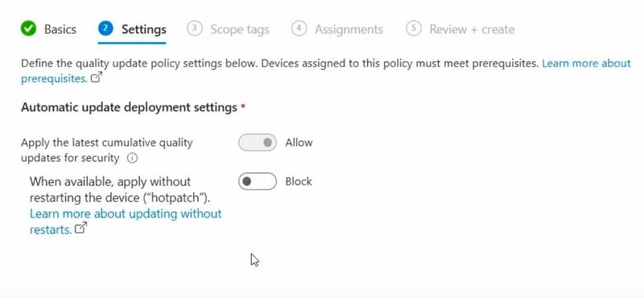Select the Settings tab label
The width and height of the screenshot is (644, 298).
pos(144,30)
